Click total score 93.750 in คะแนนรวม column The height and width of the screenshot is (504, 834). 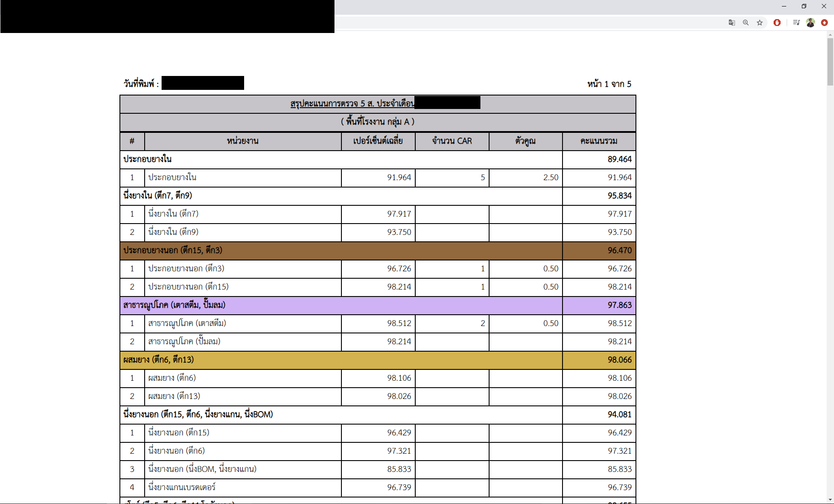[x=619, y=232]
